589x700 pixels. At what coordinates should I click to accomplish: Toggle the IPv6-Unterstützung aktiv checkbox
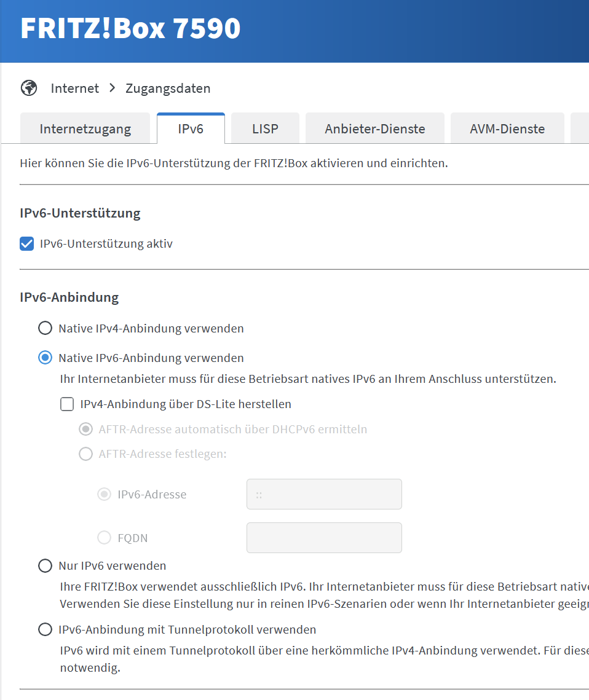coord(27,244)
